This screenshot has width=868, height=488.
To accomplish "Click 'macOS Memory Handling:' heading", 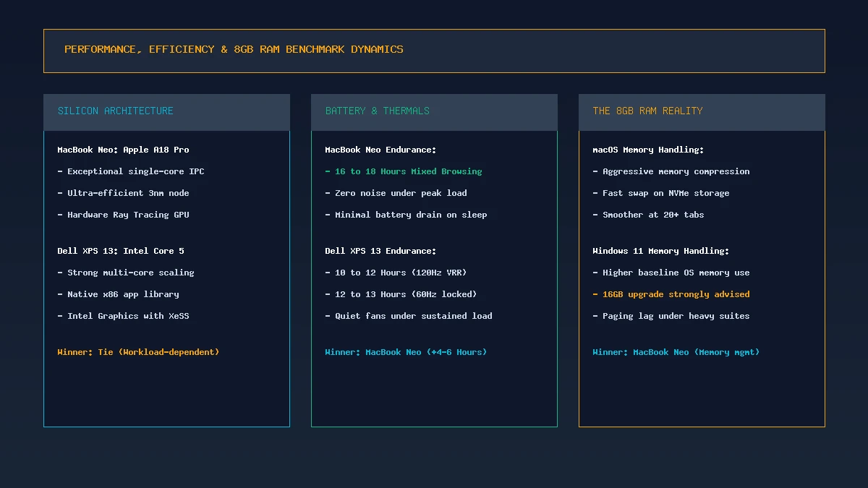I will (x=648, y=150).
